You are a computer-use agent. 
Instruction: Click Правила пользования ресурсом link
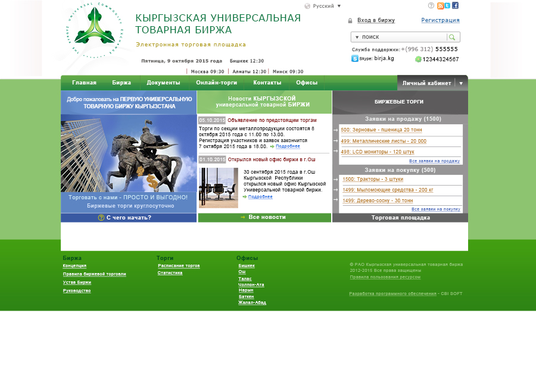pyautogui.click(x=385, y=277)
